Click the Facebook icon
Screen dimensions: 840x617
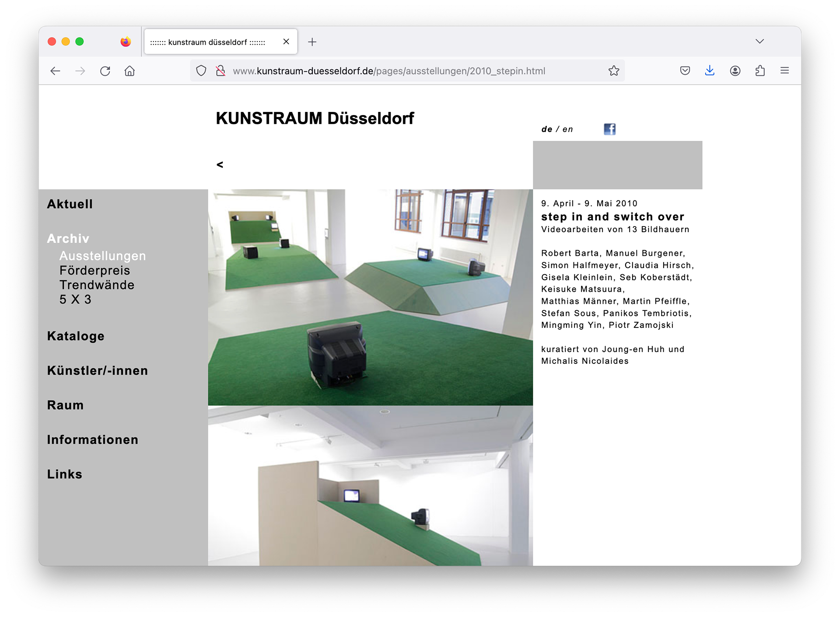click(x=609, y=129)
